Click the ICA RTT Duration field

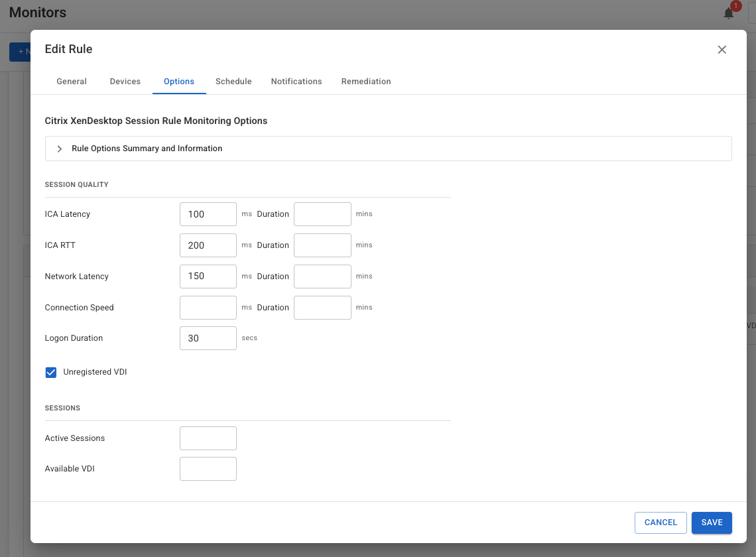pos(322,245)
